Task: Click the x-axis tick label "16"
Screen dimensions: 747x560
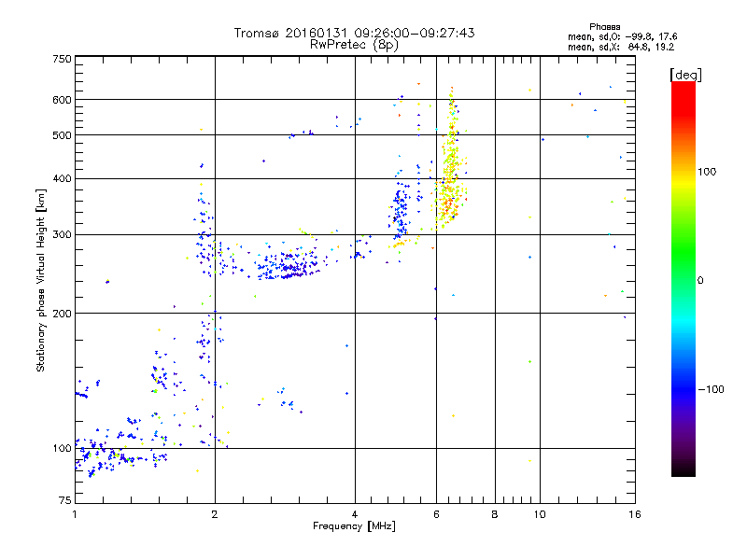Action: 635,514
